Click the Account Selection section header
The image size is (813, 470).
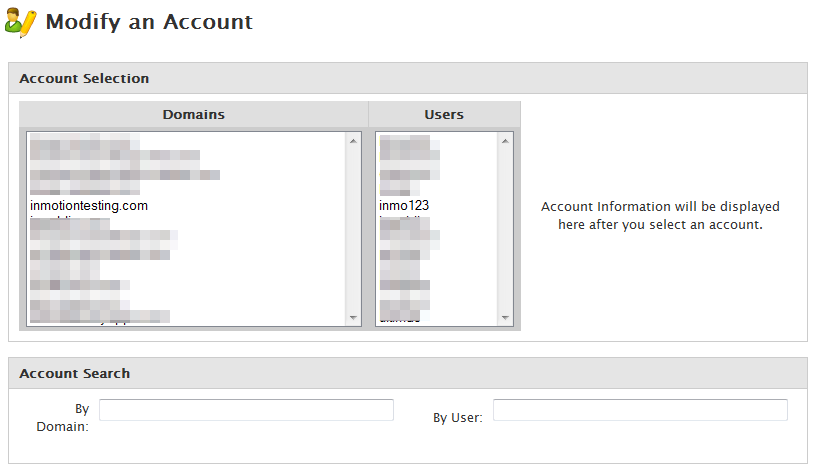pyautogui.click(x=84, y=78)
